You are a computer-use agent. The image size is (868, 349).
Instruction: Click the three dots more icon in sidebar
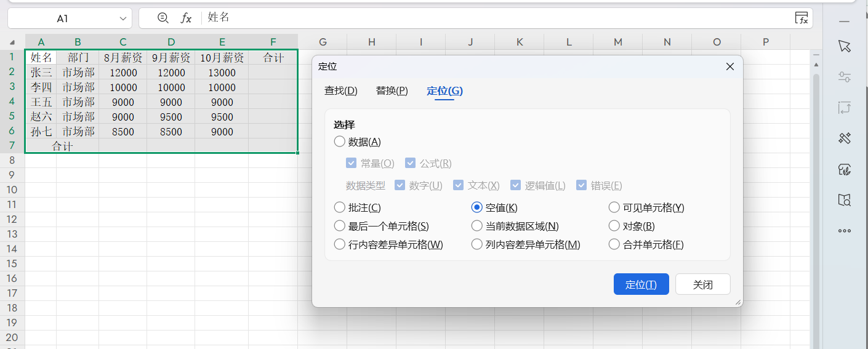(845, 231)
